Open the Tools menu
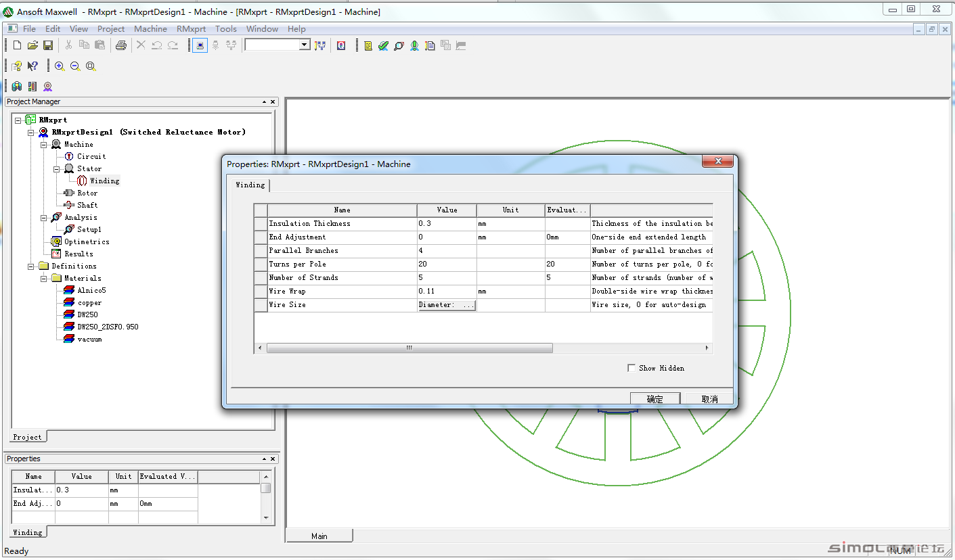The width and height of the screenshot is (955, 560). 226,28
